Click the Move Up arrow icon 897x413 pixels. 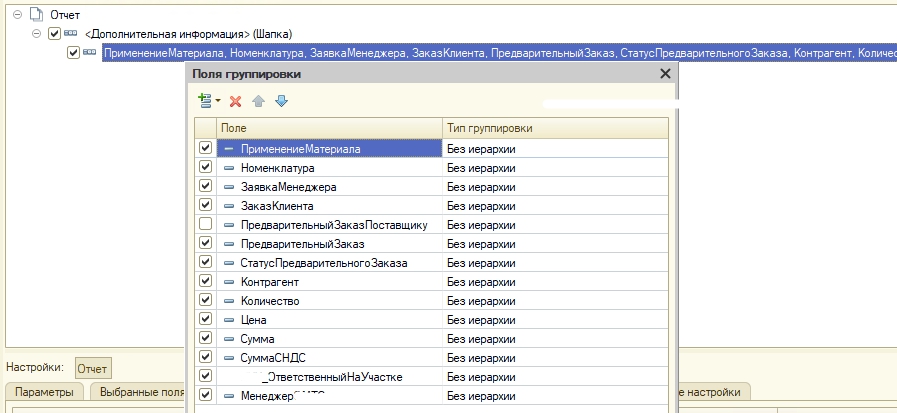[258, 101]
